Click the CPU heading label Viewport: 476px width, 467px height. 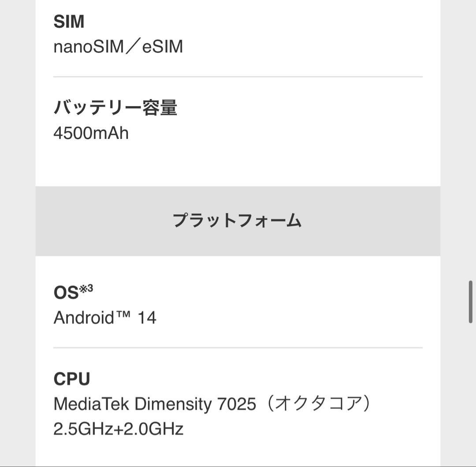coord(71,379)
